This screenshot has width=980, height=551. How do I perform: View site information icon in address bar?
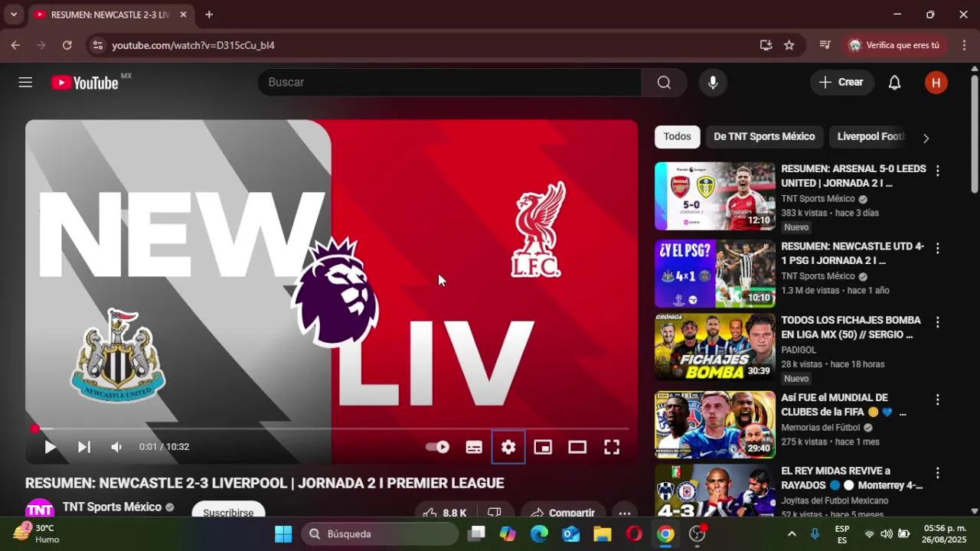coord(97,45)
